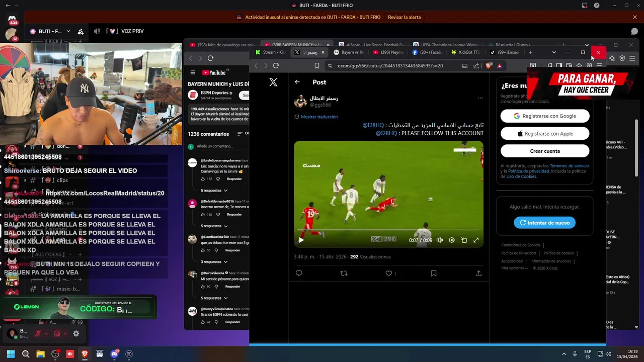
Task: Open Windows taskbar search
Action: coord(26,354)
